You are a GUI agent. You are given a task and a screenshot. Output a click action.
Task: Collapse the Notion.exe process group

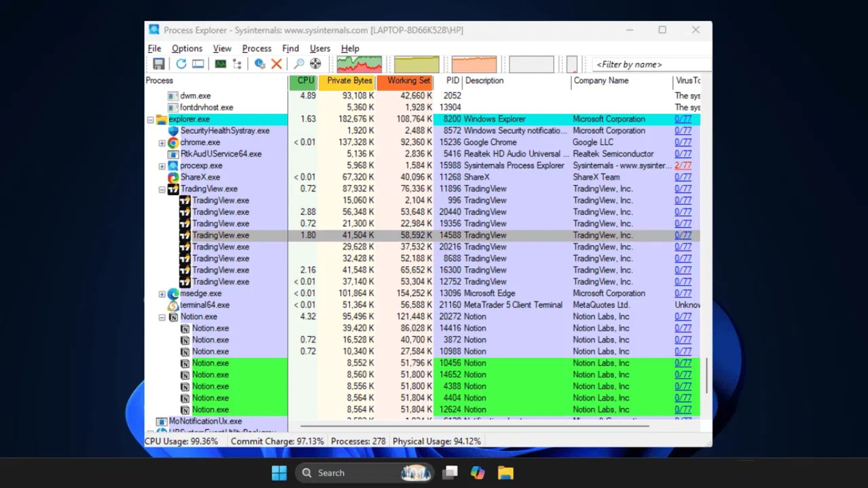tap(162, 317)
